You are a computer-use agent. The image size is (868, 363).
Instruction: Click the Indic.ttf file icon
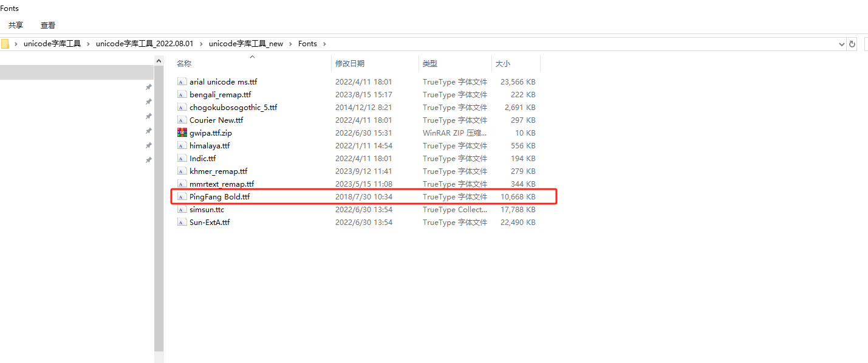182,158
